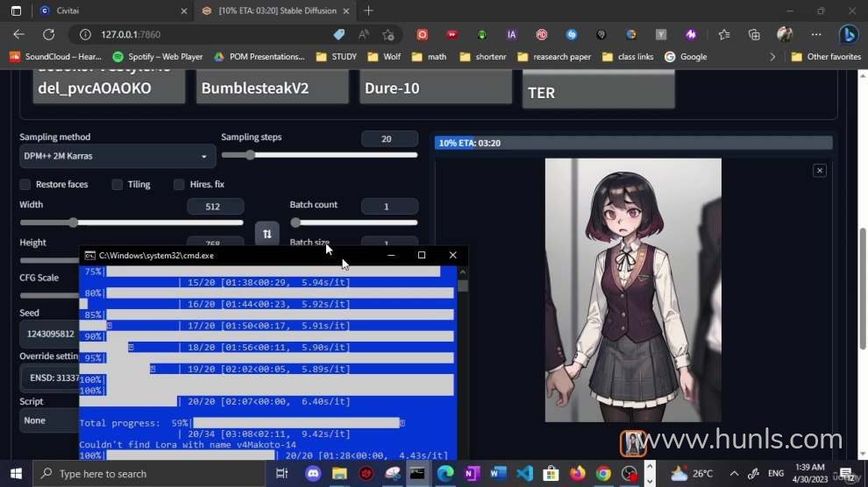868x487 pixels.
Task: Open Google Chrome from the taskbar
Action: click(x=603, y=474)
